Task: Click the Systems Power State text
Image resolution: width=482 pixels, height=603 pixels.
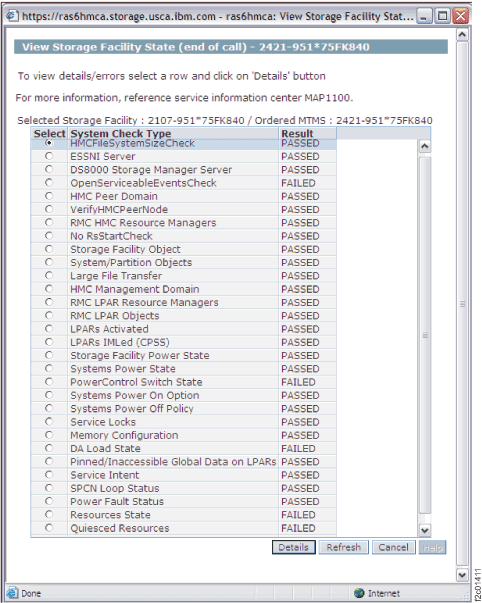Action: click(123, 369)
